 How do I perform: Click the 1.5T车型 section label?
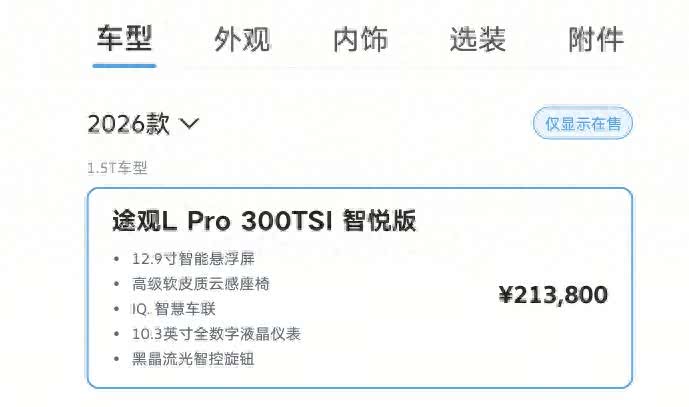[x=117, y=167]
